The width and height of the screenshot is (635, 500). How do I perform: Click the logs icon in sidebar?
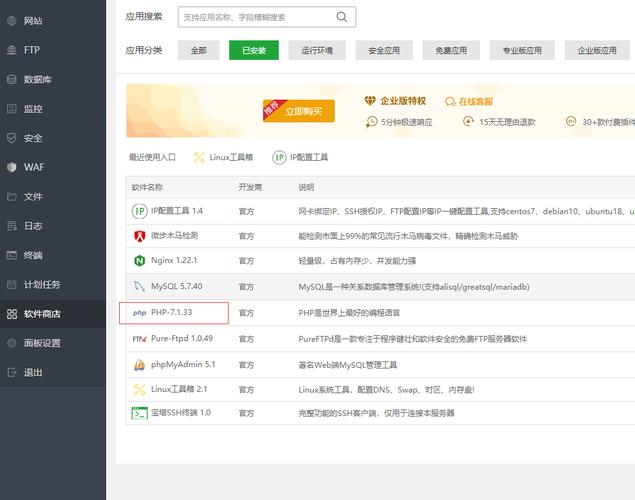pyautogui.click(x=12, y=226)
